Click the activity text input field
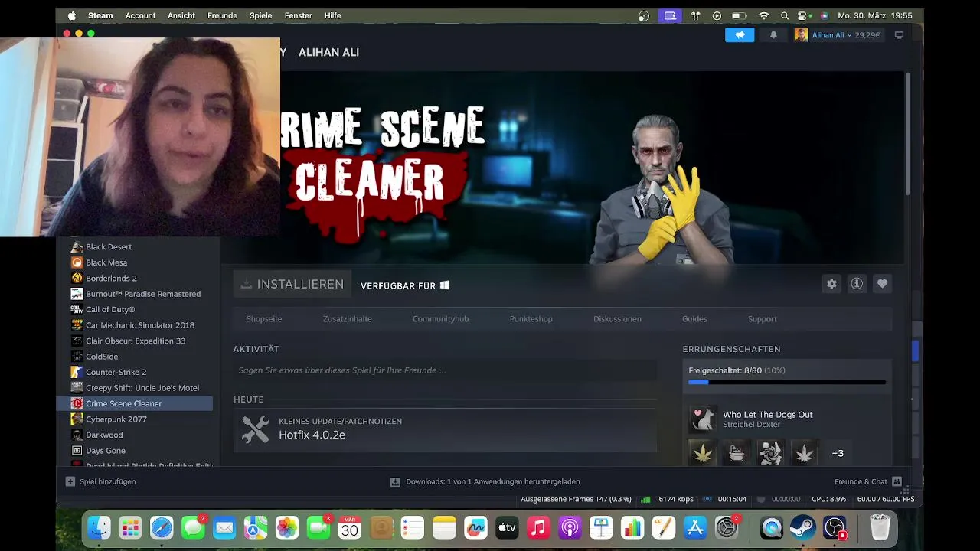 pos(445,370)
